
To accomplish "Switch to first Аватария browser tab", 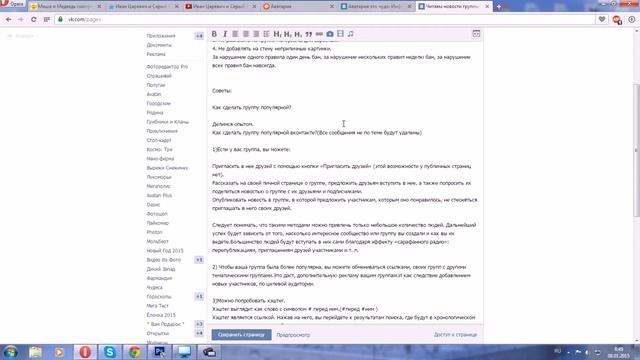I will (298, 7).
